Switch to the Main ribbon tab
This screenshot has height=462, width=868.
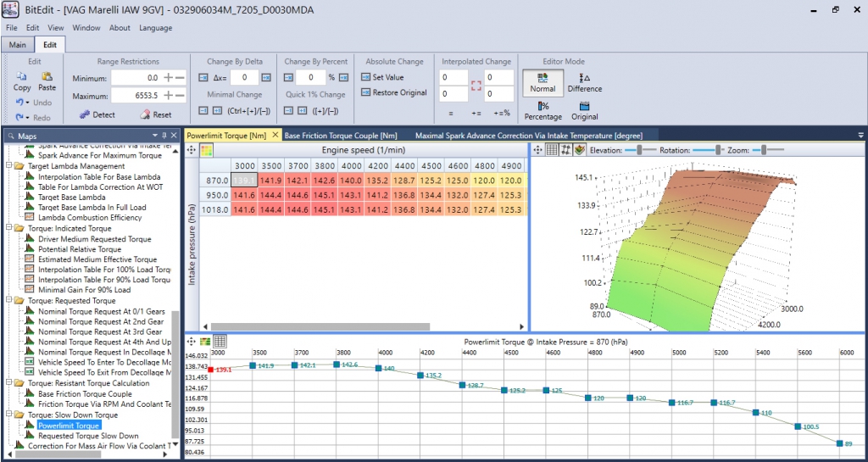(17, 45)
